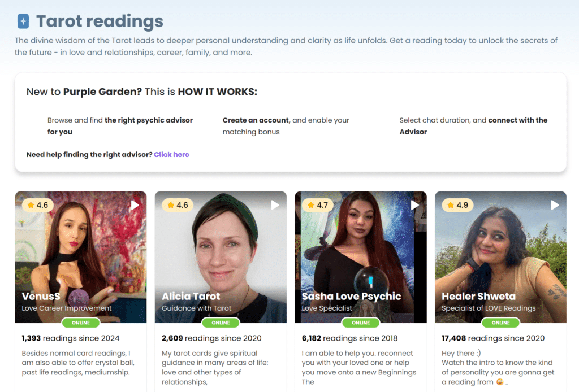Play Sasha Love Psychic intro video
This screenshot has height=392, width=579.
coord(415,205)
